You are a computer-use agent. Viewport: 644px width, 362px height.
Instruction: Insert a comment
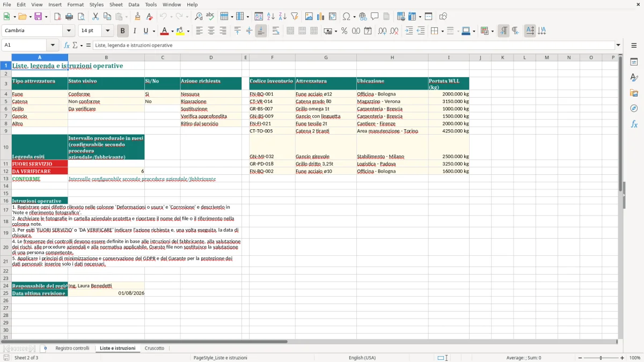point(375,17)
